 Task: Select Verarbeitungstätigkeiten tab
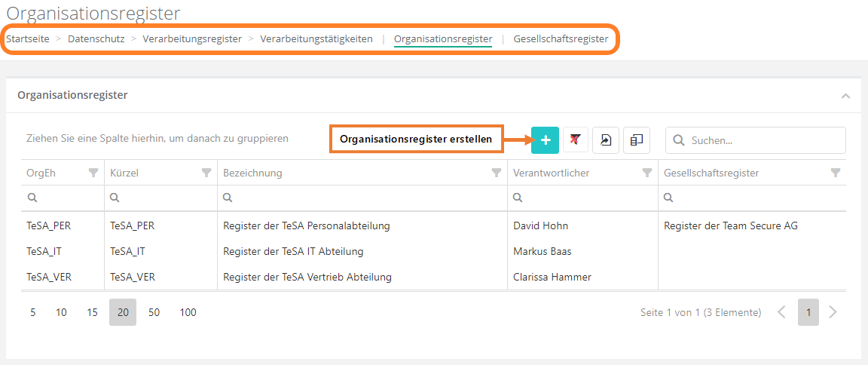[316, 39]
